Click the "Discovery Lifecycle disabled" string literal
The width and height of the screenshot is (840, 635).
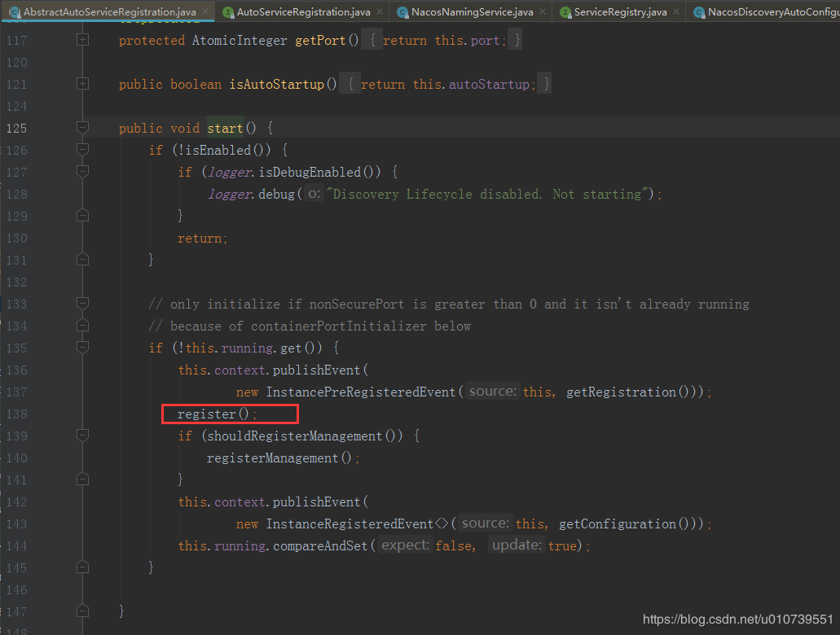pyautogui.click(x=487, y=194)
